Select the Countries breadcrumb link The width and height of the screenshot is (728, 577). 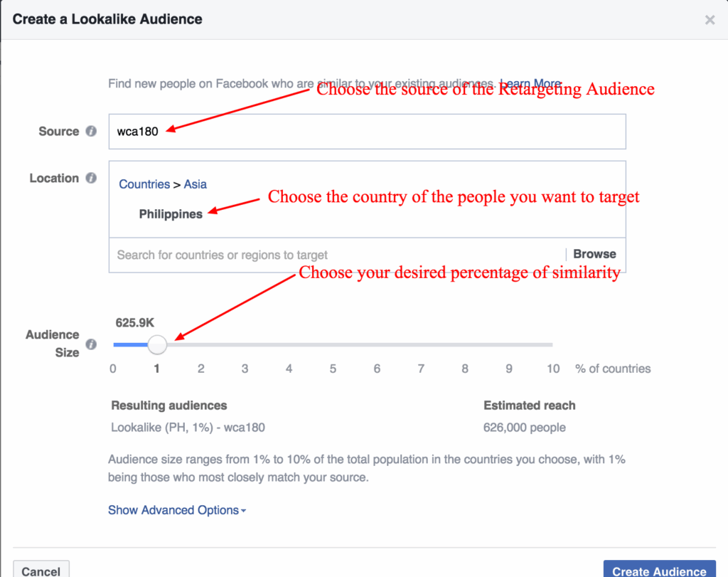(x=144, y=184)
